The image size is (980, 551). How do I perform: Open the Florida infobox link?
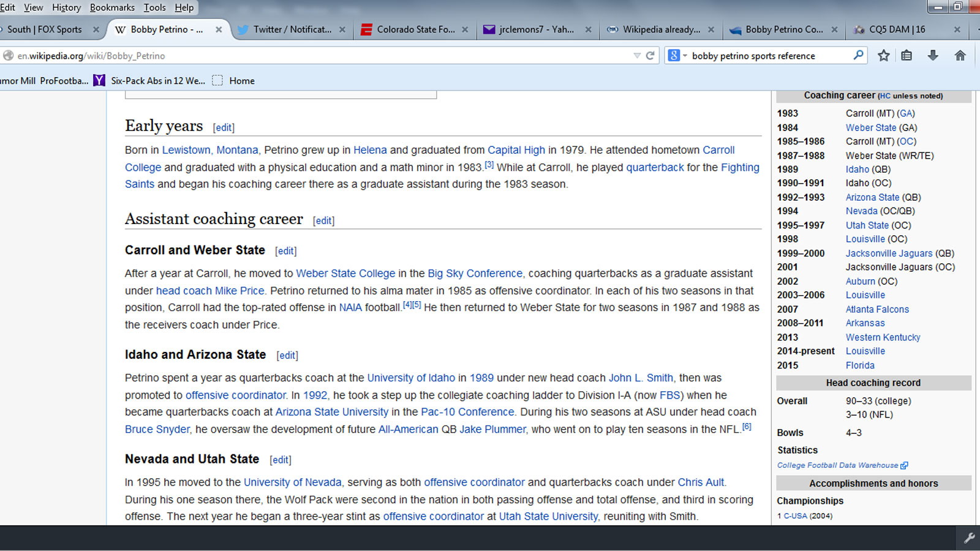860,365
